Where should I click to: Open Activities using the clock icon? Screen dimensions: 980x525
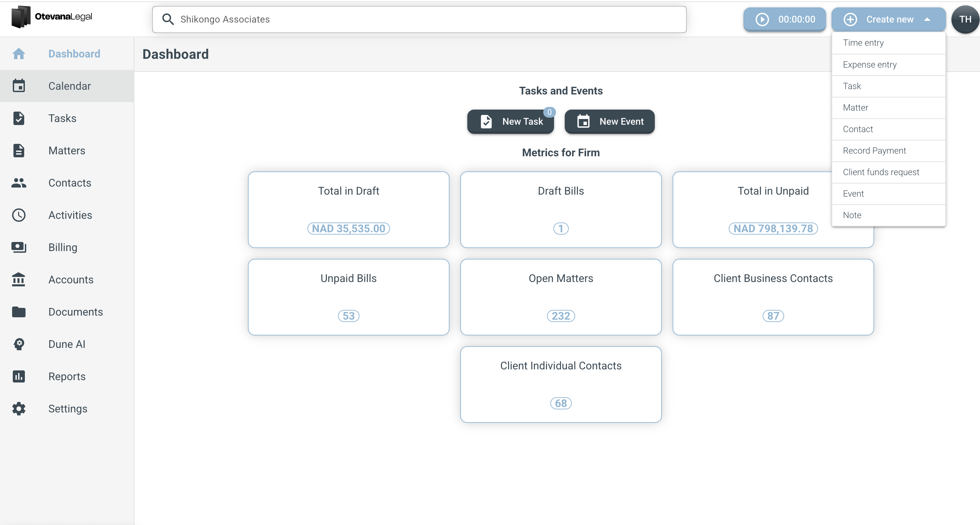(19, 215)
